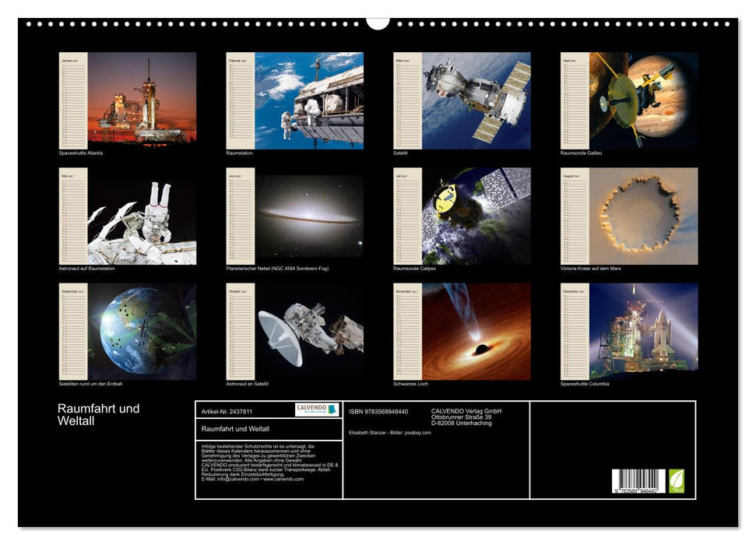
Task: Click the copyright notice paragraph
Action: tap(270, 462)
